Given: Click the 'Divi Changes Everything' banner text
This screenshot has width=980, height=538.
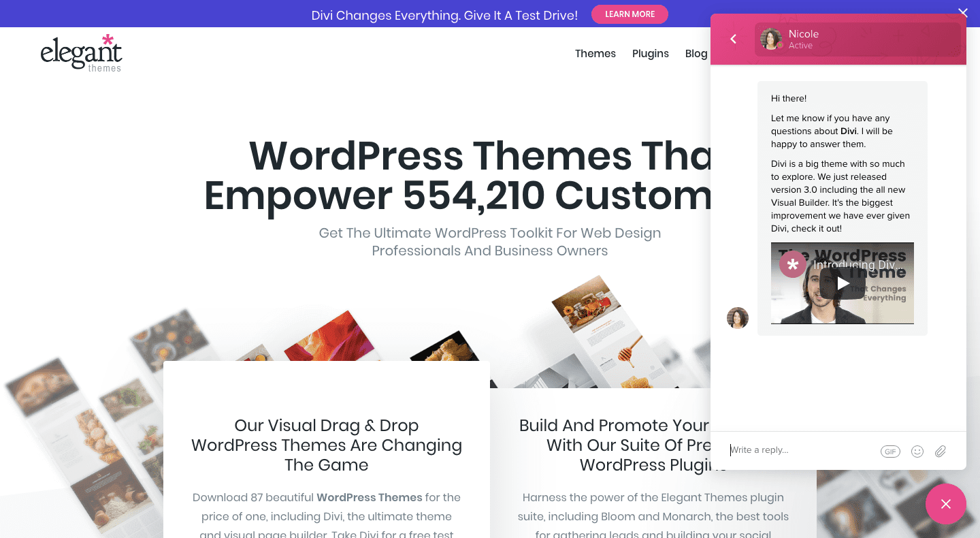Looking at the screenshot, I should point(444,15).
